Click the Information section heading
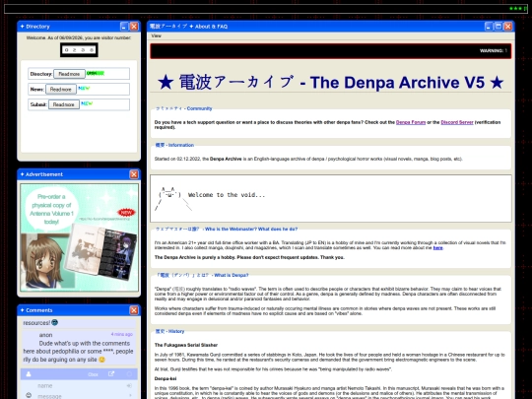 point(174,145)
